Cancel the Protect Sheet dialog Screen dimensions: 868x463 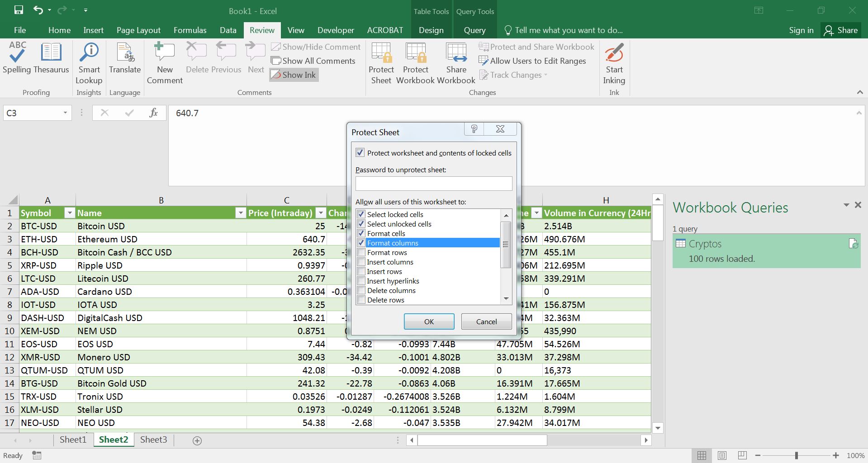(x=486, y=321)
